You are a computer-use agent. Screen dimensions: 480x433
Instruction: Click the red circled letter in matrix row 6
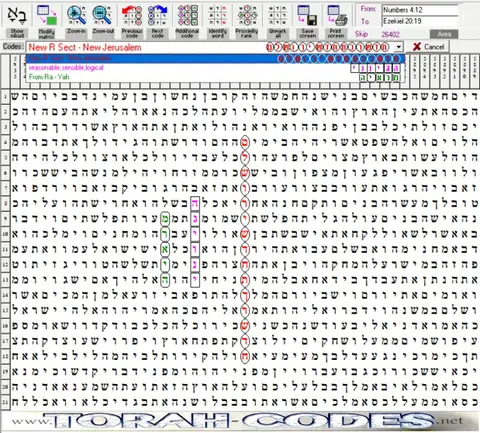click(x=245, y=173)
